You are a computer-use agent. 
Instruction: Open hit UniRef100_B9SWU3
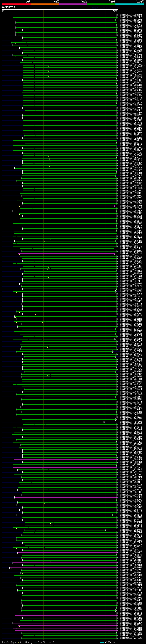[x=131, y=568]
